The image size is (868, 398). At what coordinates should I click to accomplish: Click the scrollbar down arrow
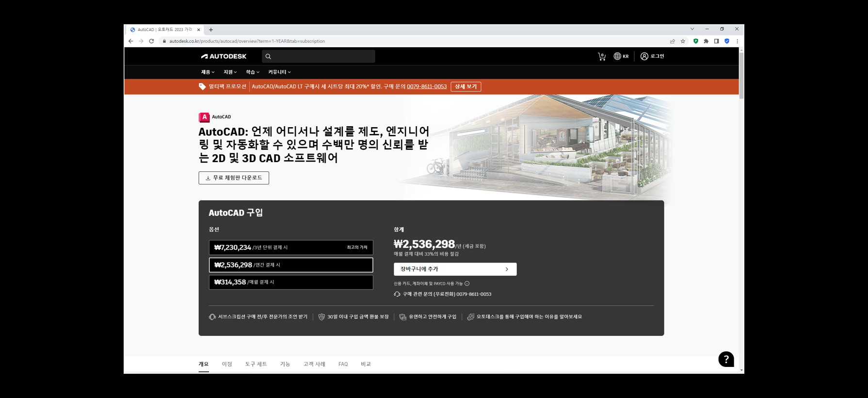(x=741, y=370)
